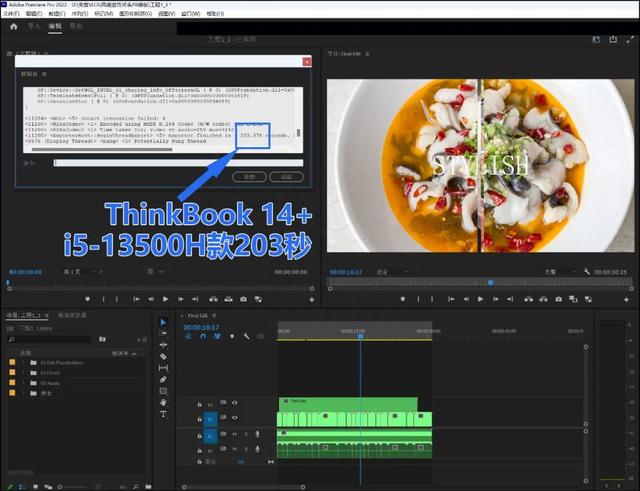
Task: Click left button in console dialog
Action: 249,177
